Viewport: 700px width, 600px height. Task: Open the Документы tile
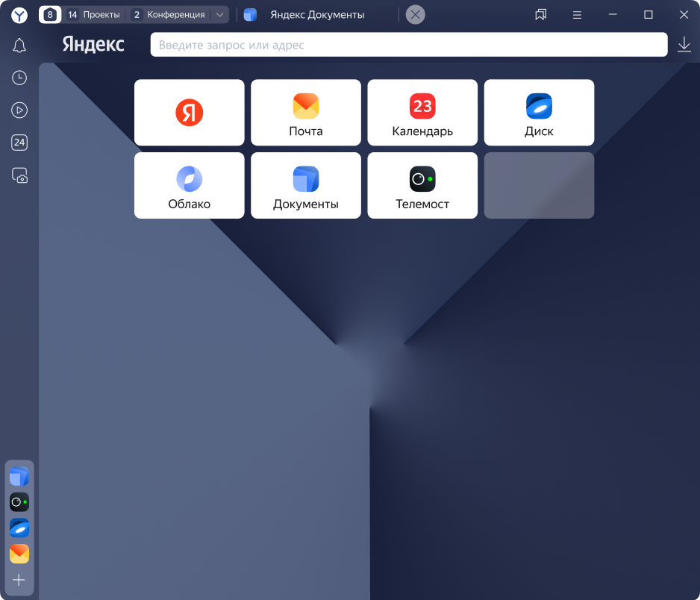(306, 185)
